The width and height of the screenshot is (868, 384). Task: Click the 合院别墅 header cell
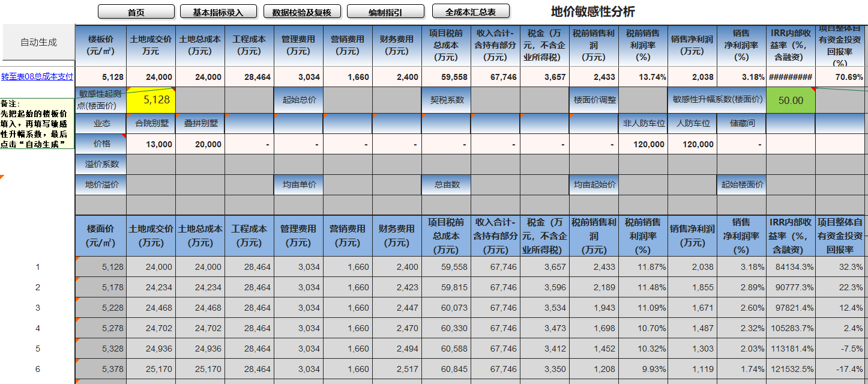click(x=151, y=123)
